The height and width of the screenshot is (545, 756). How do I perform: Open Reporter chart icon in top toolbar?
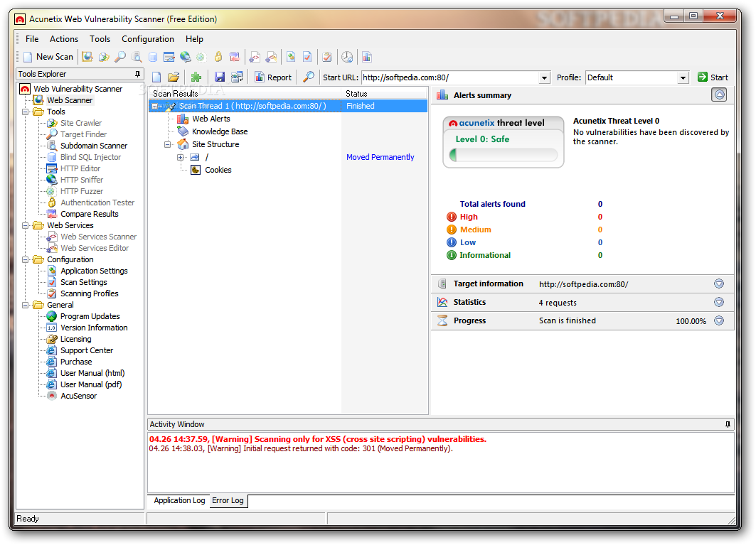[x=367, y=57]
